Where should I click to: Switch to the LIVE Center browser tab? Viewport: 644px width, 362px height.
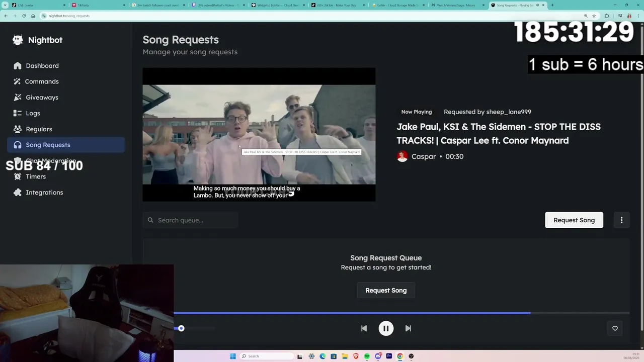tap(38, 5)
